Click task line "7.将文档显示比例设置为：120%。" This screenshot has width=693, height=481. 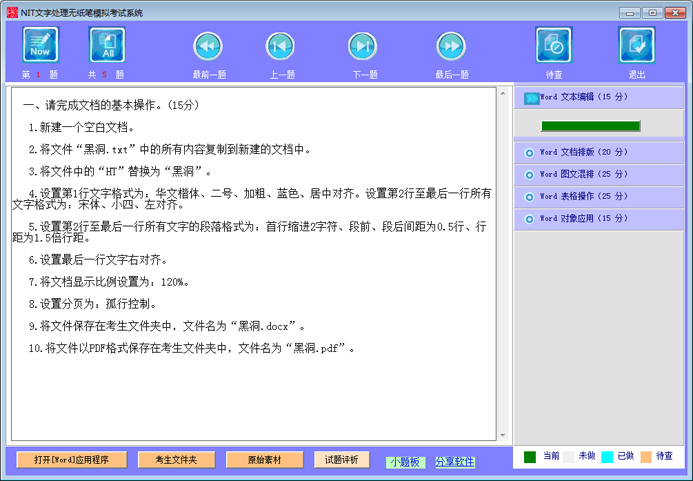tap(109, 282)
